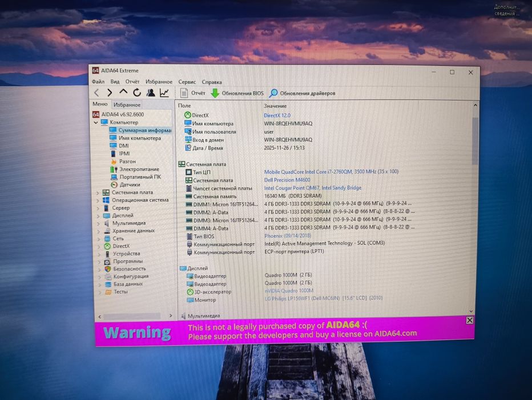Select AIDA64 v6.92.6600 root tree item

coord(118,114)
